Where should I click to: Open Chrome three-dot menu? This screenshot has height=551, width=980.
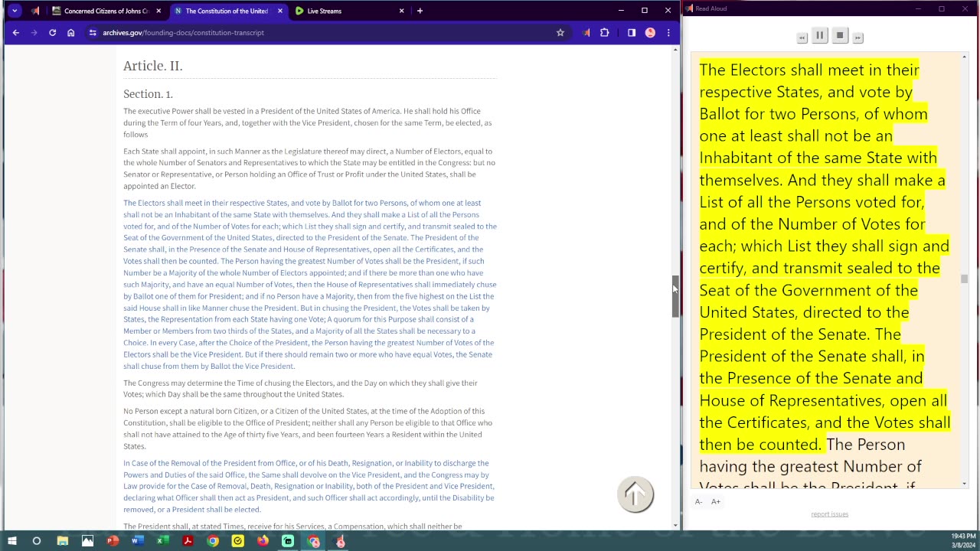click(x=668, y=32)
